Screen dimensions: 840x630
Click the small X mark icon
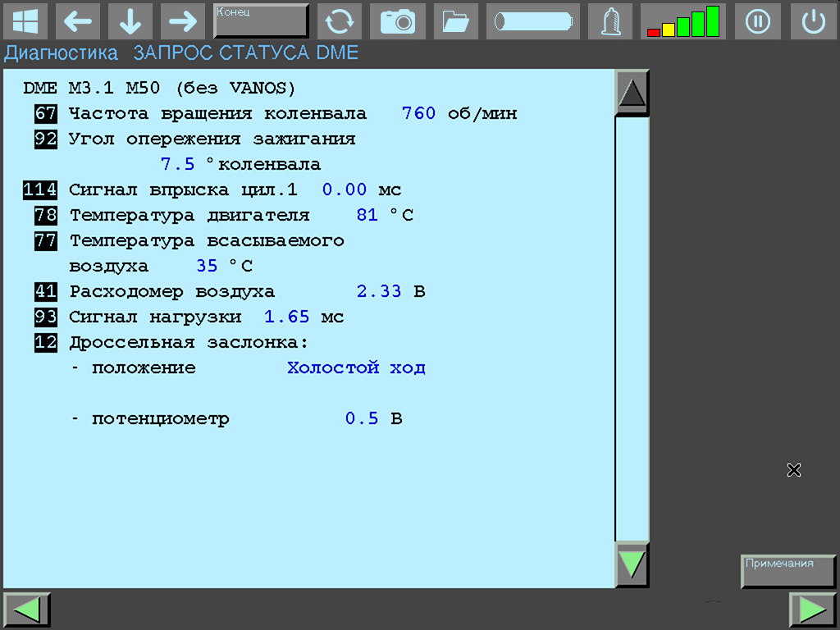coord(793,469)
